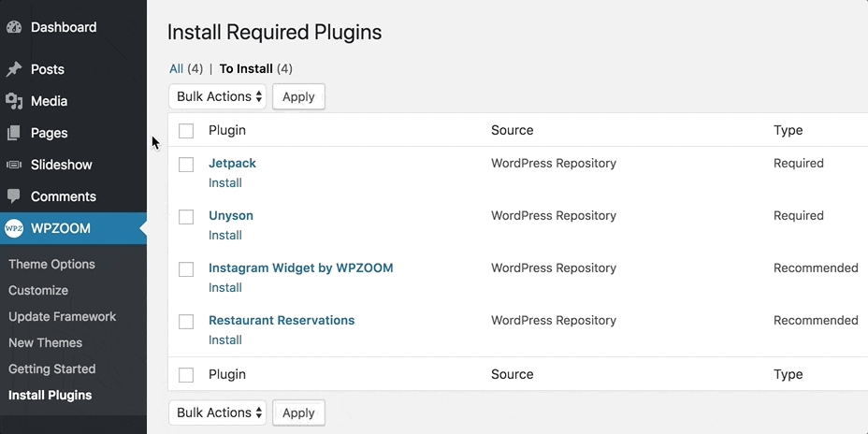Click the Plugin column label in footer
Image resolution: width=868 pixels, height=434 pixels.
227,374
